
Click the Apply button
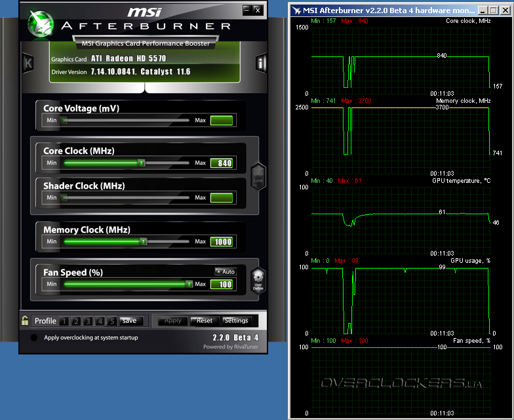point(173,321)
